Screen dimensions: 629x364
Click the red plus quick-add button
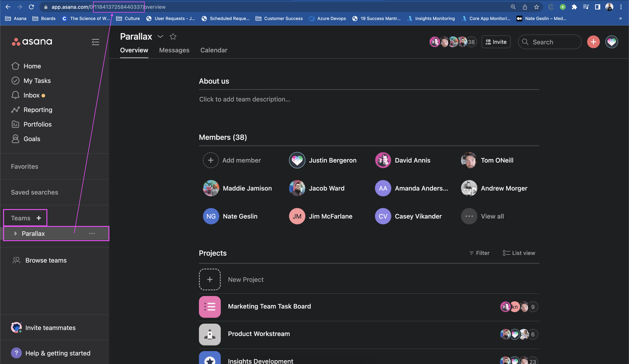593,42
